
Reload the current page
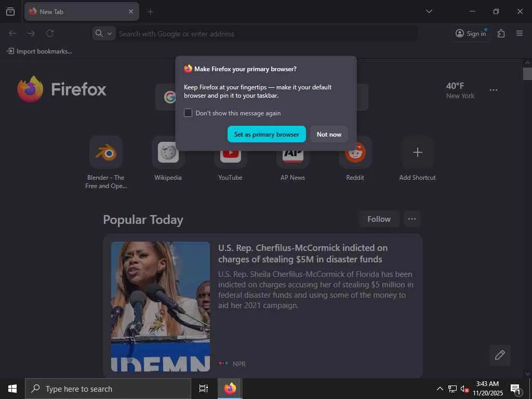50,33
